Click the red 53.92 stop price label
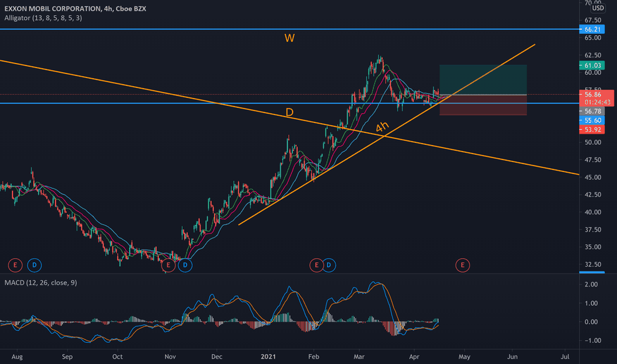Image resolution: width=617 pixels, height=364 pixels. (592, 130)
